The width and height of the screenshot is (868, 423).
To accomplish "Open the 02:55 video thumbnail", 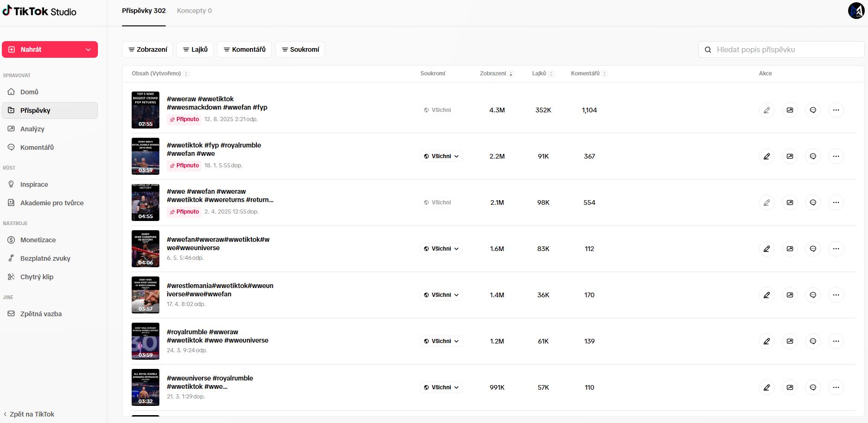I will (x=146, y=110).
